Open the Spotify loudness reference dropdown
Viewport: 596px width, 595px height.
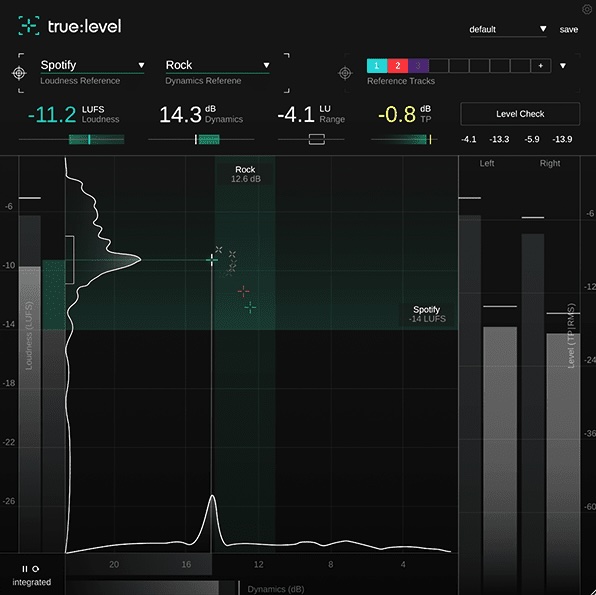92,65
